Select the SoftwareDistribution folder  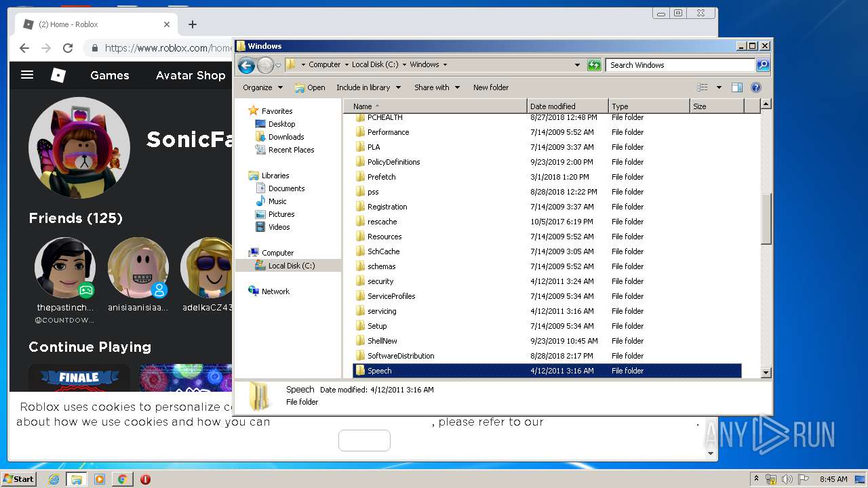[x=400, y=356]
